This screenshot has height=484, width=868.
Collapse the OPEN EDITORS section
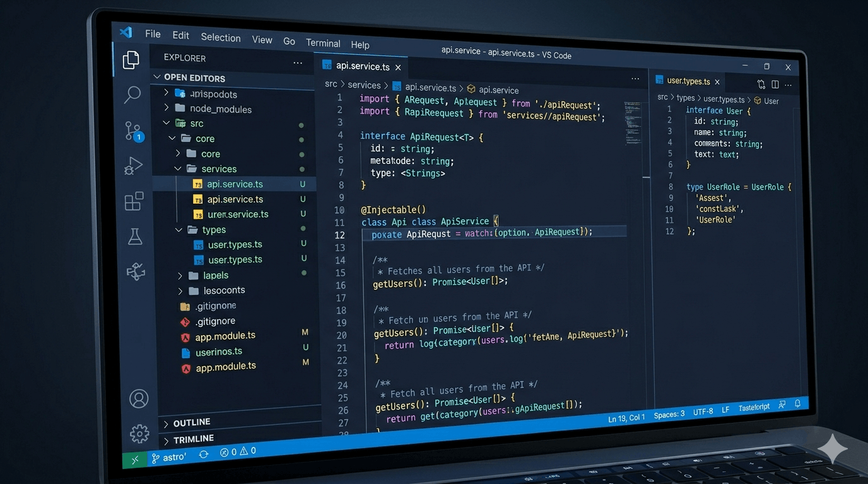pyautogui.click(x=156, y=78)
